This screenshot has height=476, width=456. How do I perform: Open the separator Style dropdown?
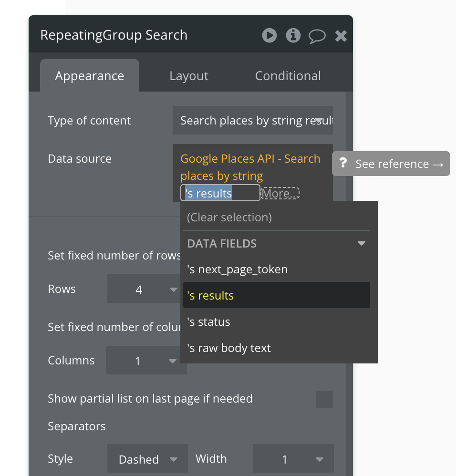click(147, 459)
